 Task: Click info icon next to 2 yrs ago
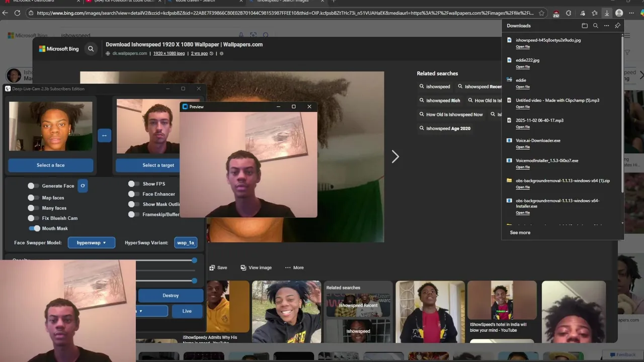(x=221, y=53)
